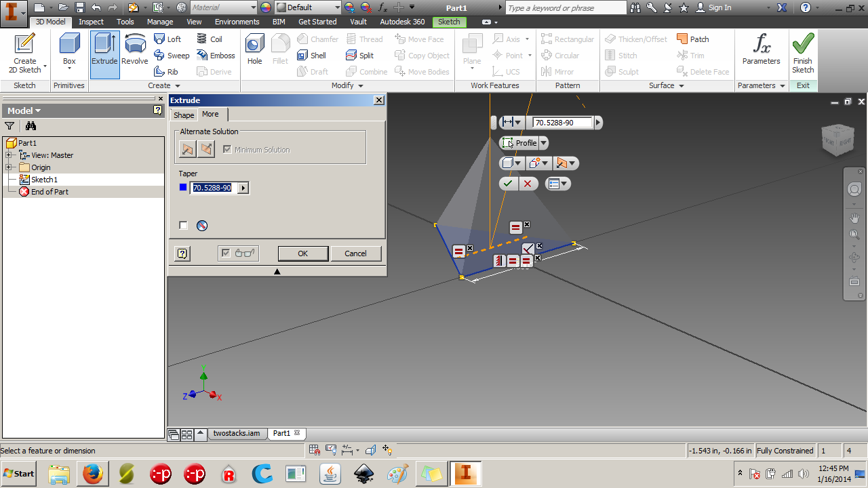
Task: Switch to the More tab in Extrude dialog
Action: pos(211,115)
